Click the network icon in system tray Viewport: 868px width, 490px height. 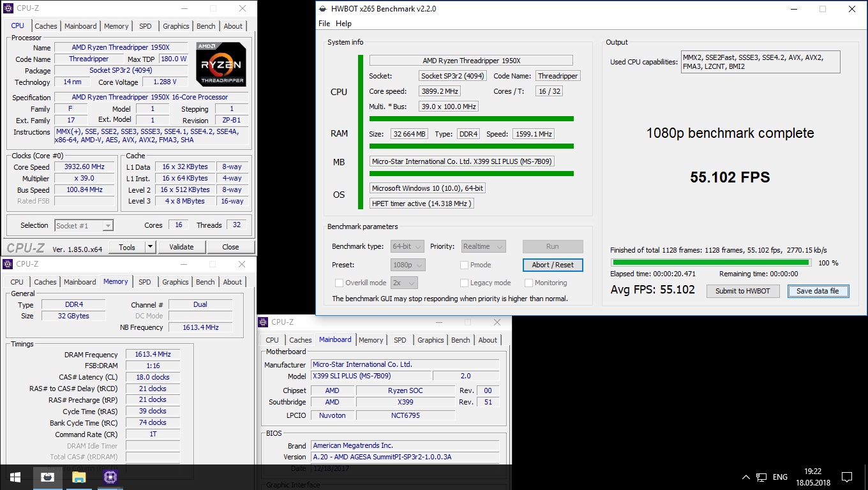click(761, 477)
